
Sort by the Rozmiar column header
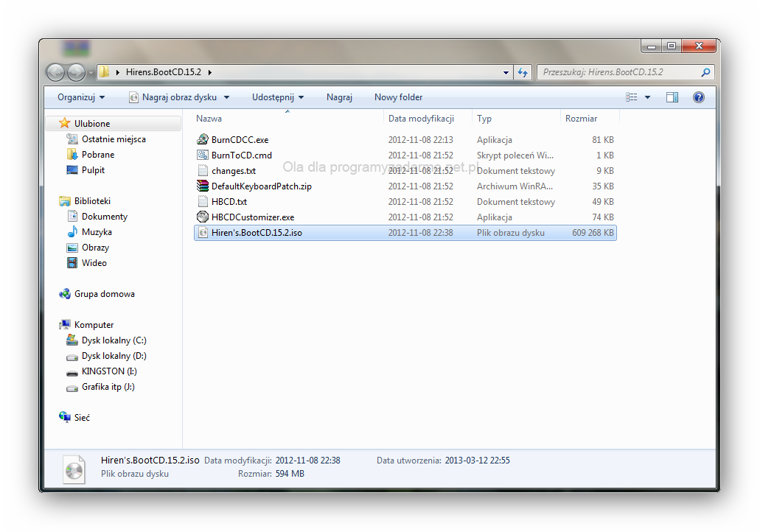pyautogui.click(x=581, y=118)
